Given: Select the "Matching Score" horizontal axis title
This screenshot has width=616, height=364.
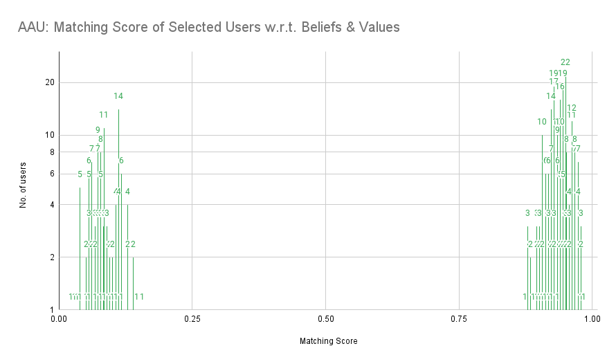Looking at the screenshot, I should click(328, 342).
